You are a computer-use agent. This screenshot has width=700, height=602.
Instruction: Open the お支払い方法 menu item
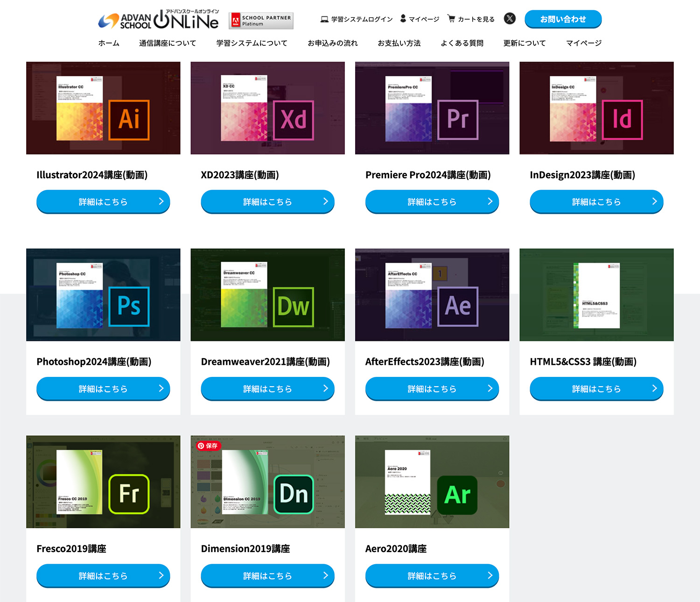(x=399, y=43)
